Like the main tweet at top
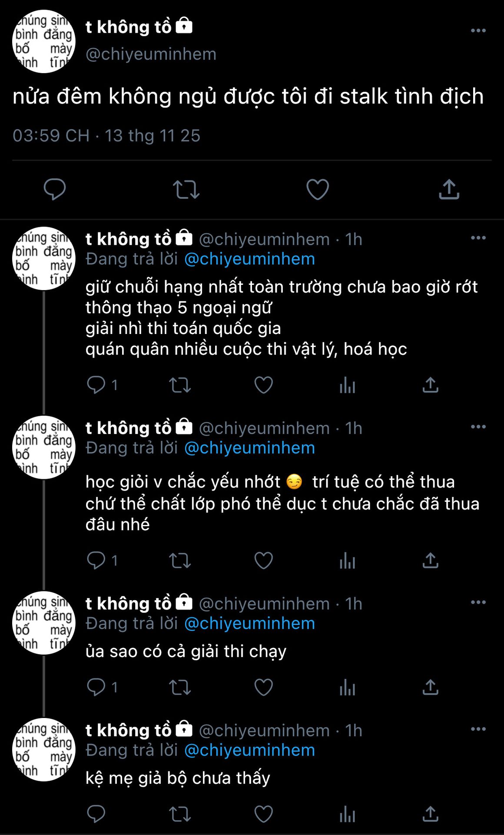Viewport: 504px width, 835px height. (x=318, y=189)
